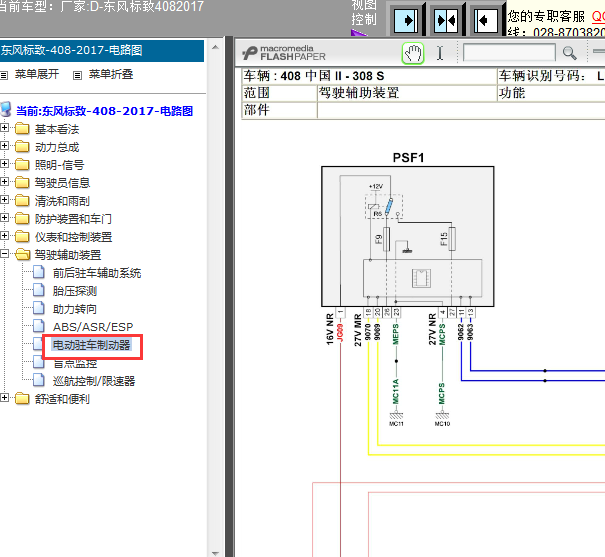Open the 胎压探测 diagram
Screen dimensions: 605x557
tap(75, 291)
